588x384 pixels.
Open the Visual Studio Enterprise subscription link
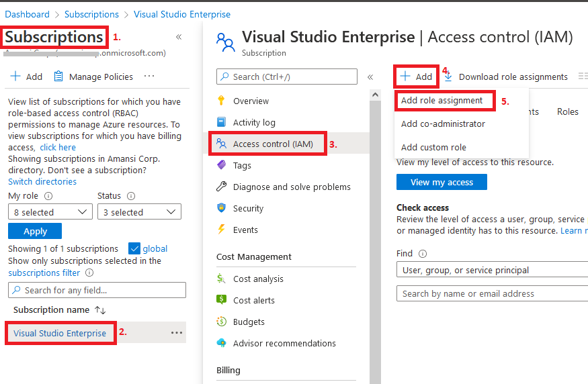point(60,333)
